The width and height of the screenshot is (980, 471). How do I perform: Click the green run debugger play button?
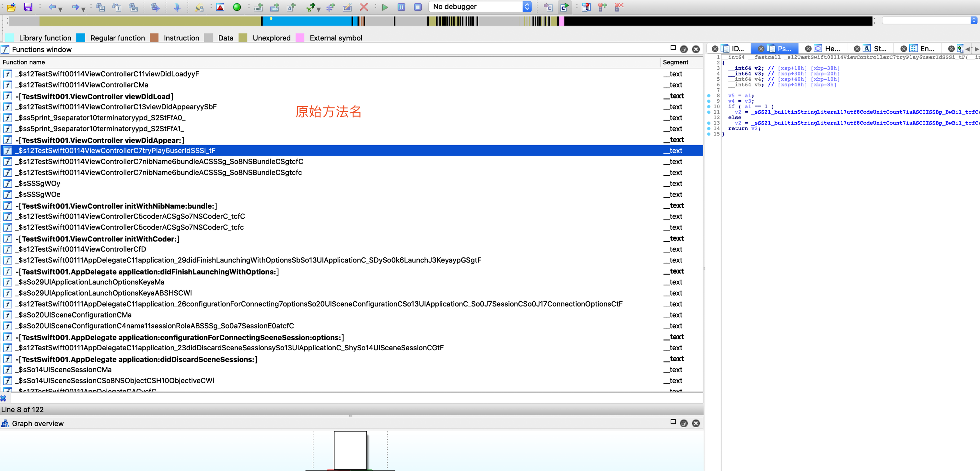tap(385, 7)
